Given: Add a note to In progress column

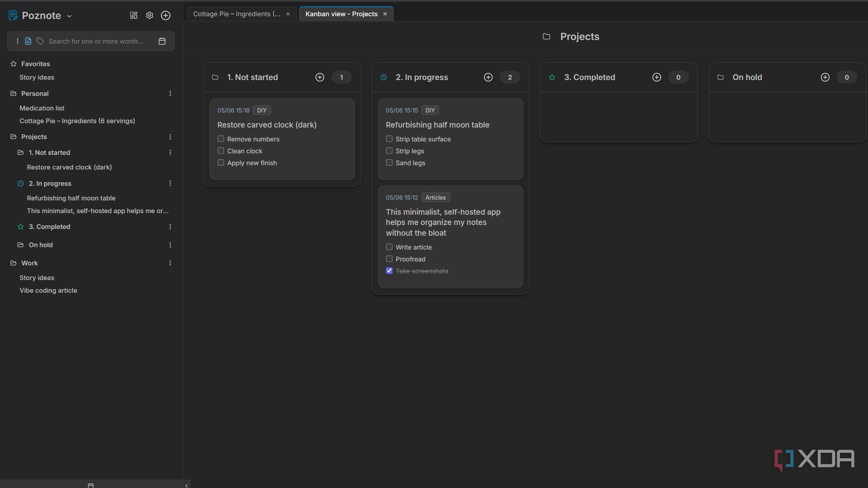Looking at the screenshot, I should [x=488, y=77].
